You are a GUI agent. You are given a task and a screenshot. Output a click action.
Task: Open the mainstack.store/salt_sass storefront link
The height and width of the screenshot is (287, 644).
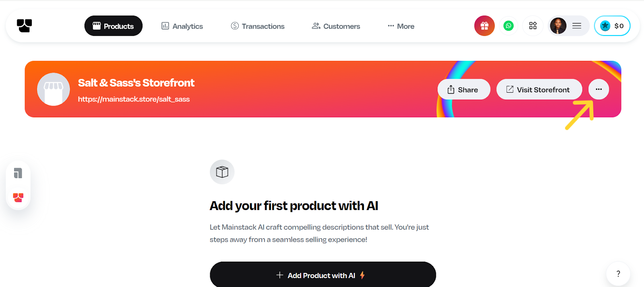coord(134,99)
